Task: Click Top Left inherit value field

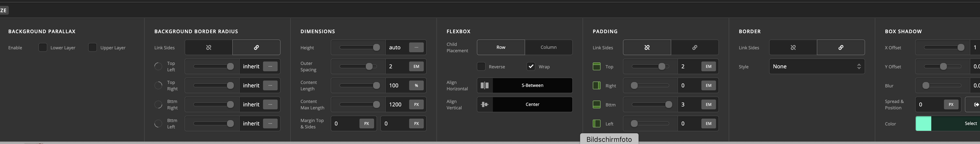Action: point(251,66)
